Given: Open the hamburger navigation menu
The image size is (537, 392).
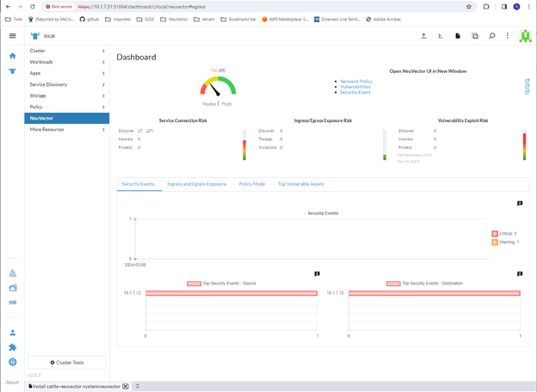Looking at the screenshot, I should click(x=12, y=36).
